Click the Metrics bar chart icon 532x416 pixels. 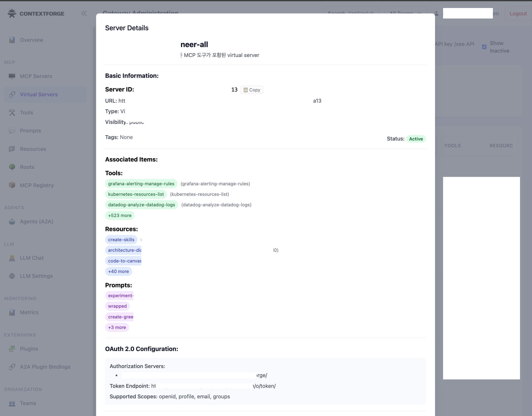point(12,313)
